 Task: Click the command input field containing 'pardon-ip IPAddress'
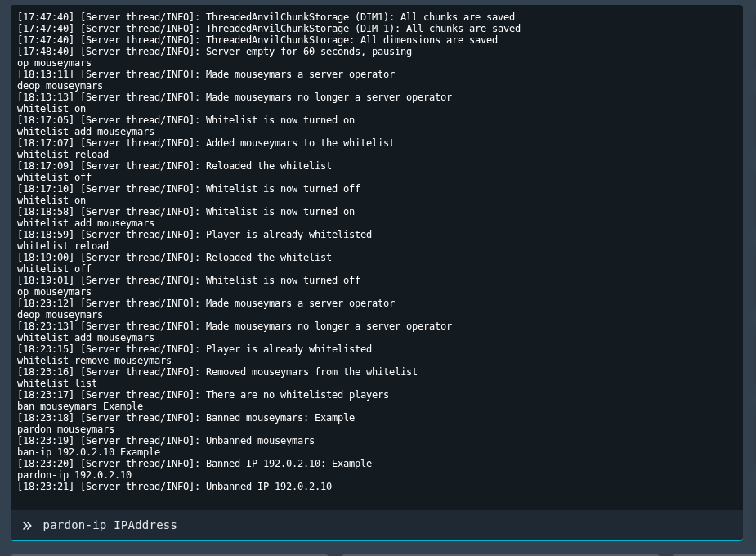pyautogui.click(x=376, y=525)
